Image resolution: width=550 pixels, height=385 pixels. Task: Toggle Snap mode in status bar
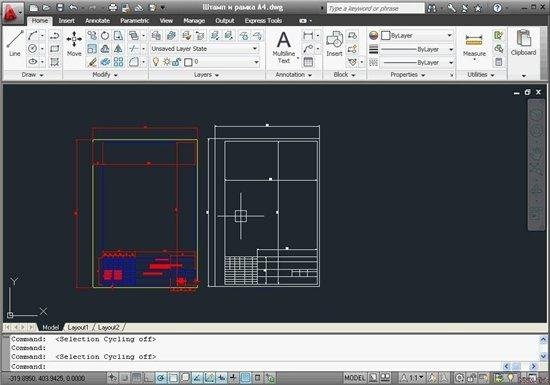point(125,378)
